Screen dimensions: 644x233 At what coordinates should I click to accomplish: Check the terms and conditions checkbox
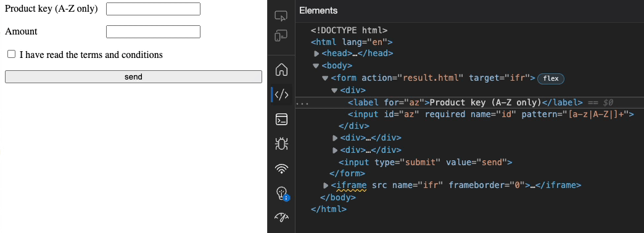[x=12, y=54]
